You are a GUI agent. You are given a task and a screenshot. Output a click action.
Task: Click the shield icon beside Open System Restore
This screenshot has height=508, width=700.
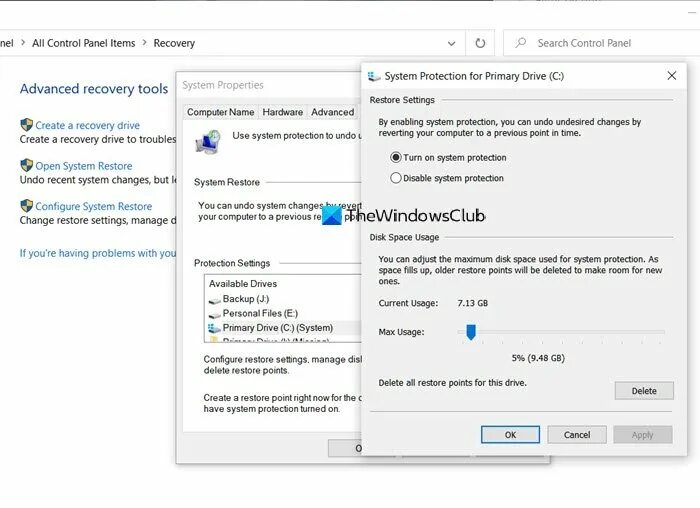[x=27, y=166]
